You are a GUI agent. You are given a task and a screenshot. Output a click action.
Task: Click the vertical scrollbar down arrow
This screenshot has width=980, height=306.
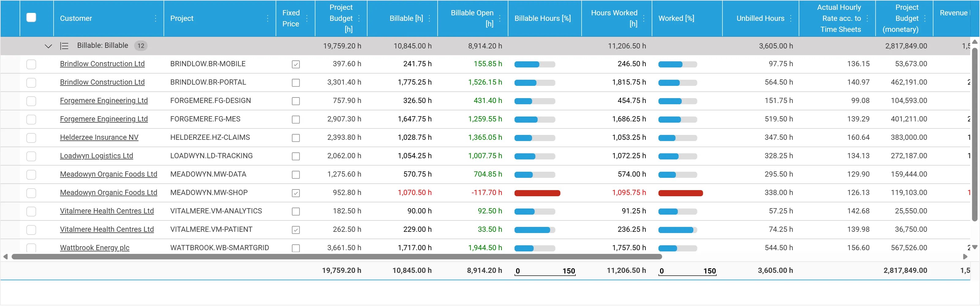pos(975,247)
